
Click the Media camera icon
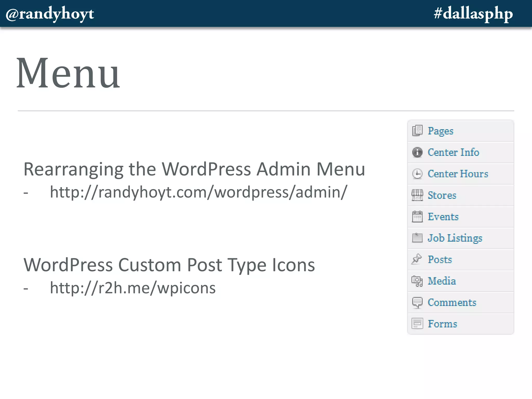tap(417, 281)
